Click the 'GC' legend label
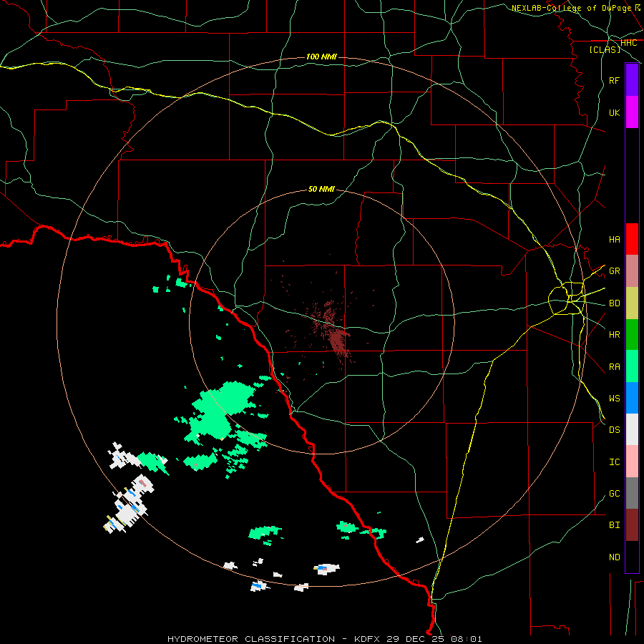The width and height of the screenshot is (644, 644). pos(614,494)
